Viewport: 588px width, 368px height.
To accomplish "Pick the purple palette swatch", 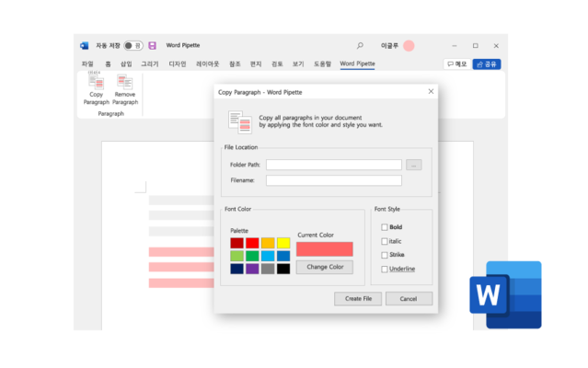I will (x=252, y=269).
